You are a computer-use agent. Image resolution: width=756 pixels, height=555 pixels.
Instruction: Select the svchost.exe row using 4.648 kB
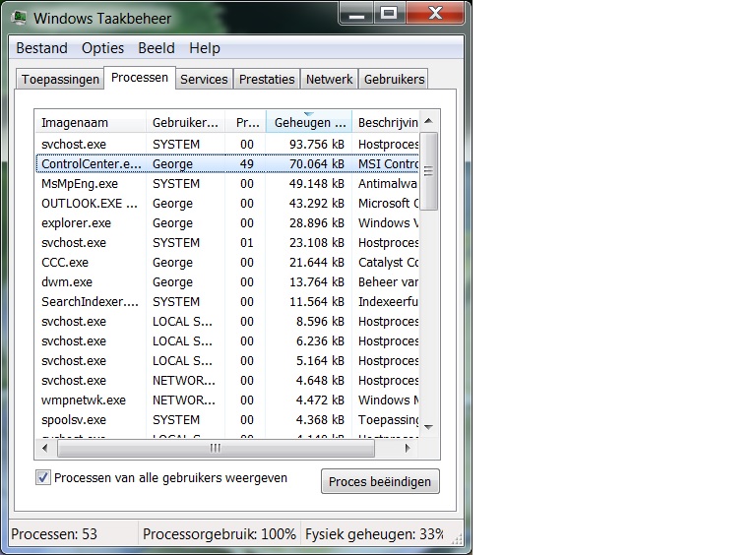tap(227, 381)
